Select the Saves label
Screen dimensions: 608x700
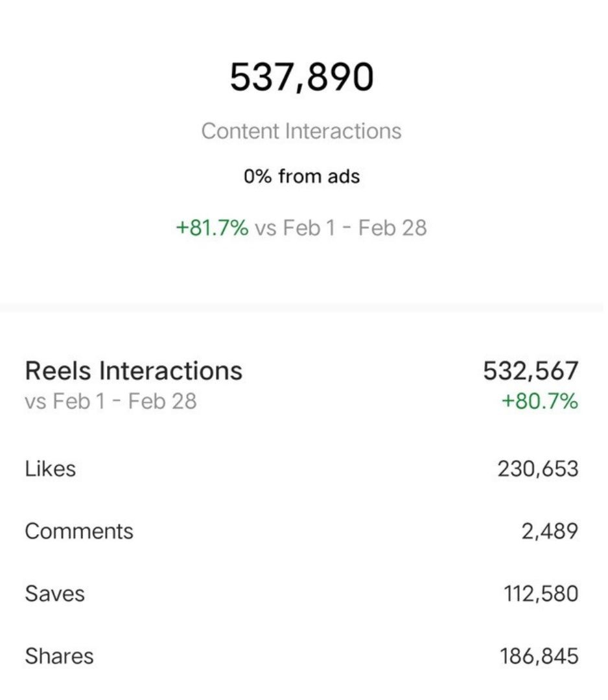(x=54, y=594)
